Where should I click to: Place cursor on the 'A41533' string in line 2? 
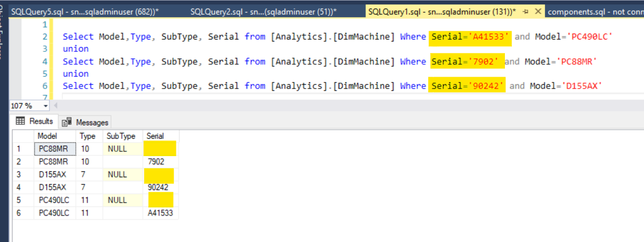click(490, 37)
